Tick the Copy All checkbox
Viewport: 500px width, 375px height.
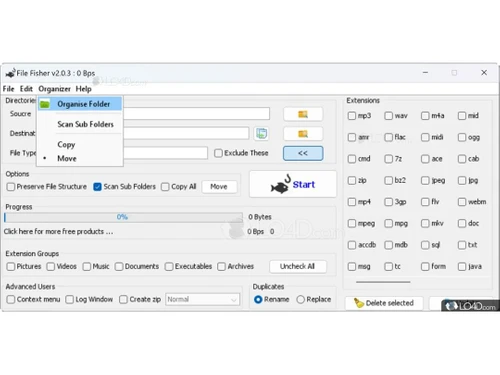click(x=165, y=187)
